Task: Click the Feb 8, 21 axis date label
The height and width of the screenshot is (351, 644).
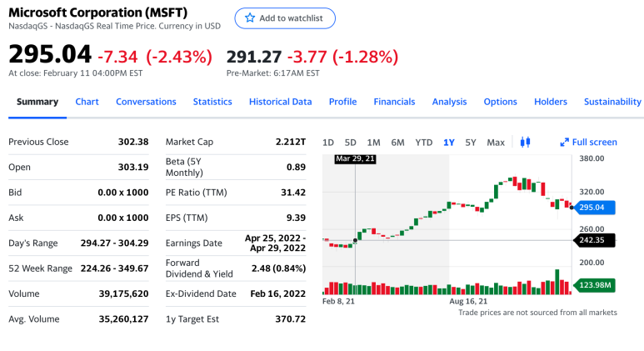Action: point(338,301)
